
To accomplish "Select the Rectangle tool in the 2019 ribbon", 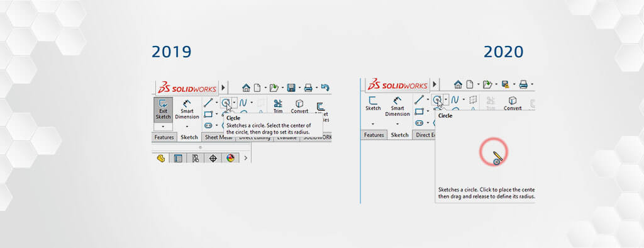I will point(208,114).
